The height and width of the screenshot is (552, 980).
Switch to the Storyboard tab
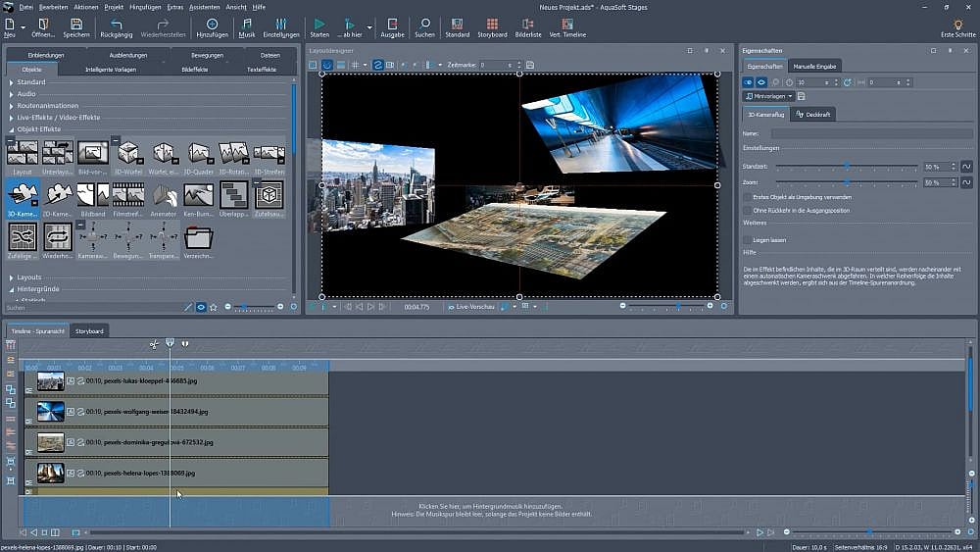coord(89,331)
